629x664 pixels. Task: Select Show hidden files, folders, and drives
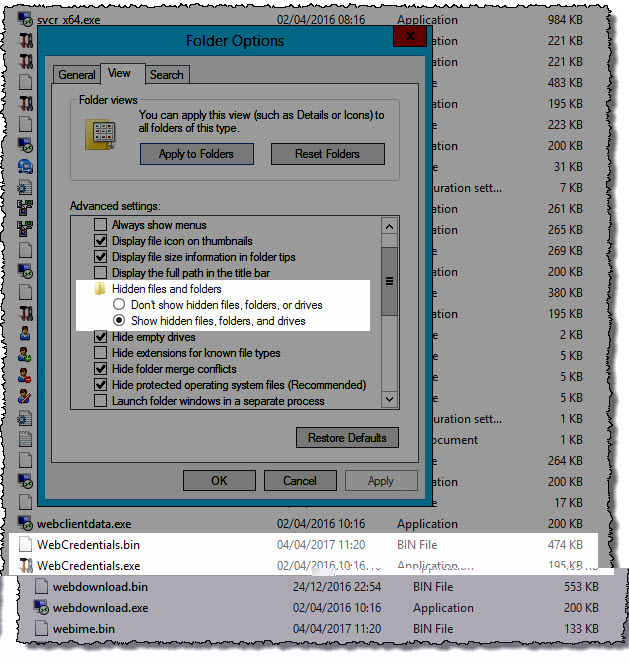tap(120, 321)
